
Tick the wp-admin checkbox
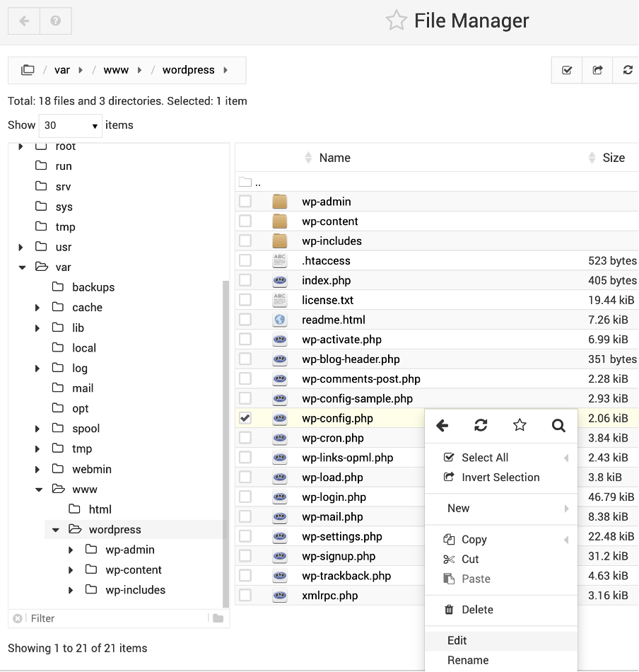245,202
